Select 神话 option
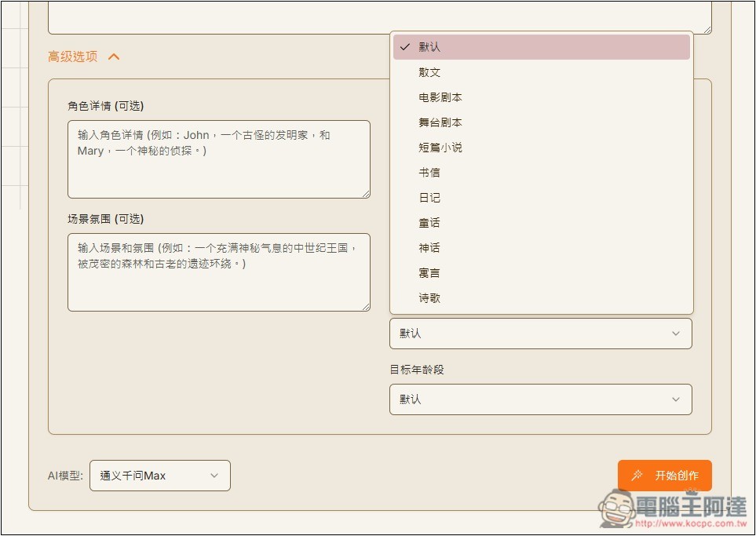This screenshot has width=756, height=536. [x=542, y=248]
